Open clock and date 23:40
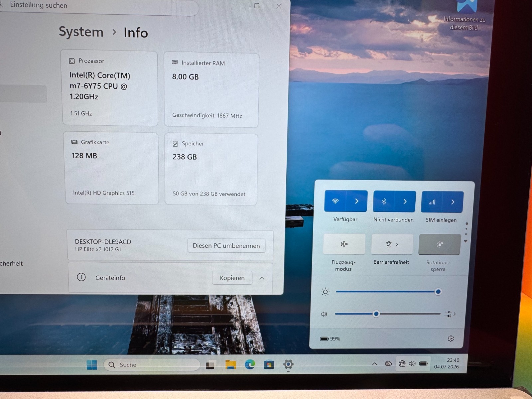Image resolution: width=532 pixels, height=399 pixels. point(447,363)
